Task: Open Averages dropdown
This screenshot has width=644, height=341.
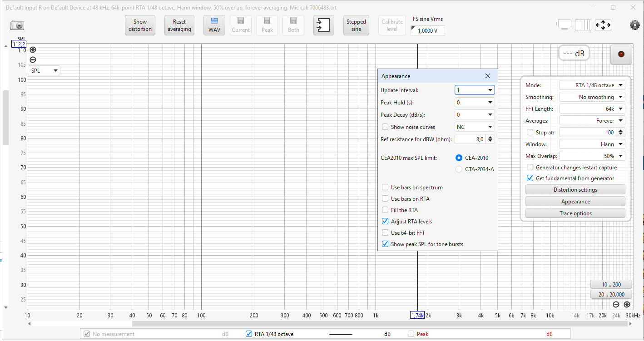Action: point(592,121)
